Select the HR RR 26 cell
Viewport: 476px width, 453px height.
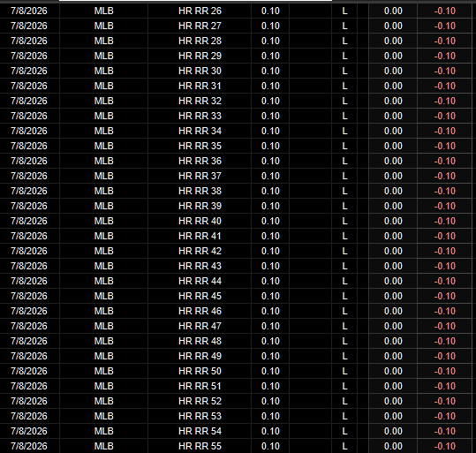[200, 11]
